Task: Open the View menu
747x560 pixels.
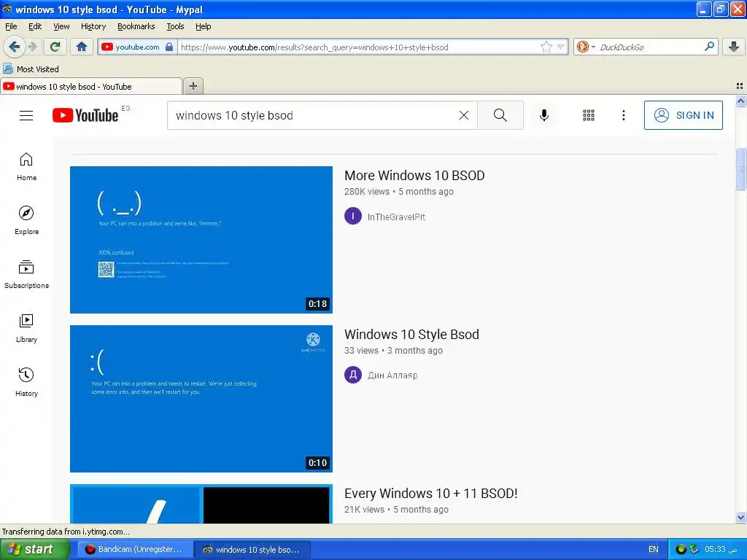Action: pyautogui.click(x=61, y=26)
